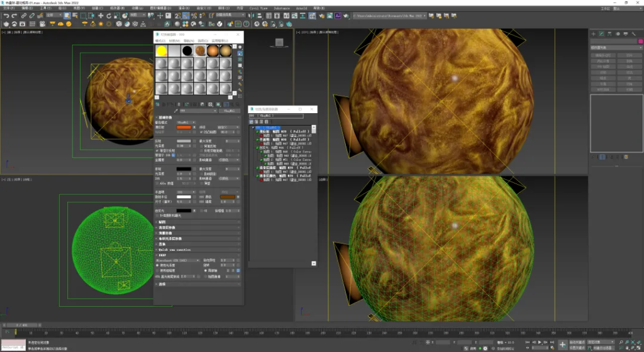
Task: Click the Align tool icon
Action: 259,16
